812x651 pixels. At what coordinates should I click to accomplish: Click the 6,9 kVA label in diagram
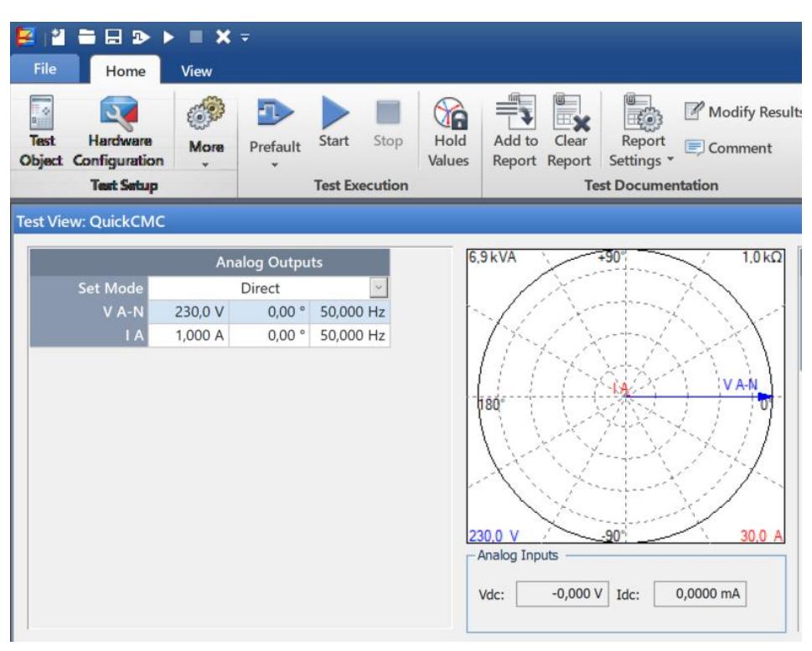(x=493, y=257)
